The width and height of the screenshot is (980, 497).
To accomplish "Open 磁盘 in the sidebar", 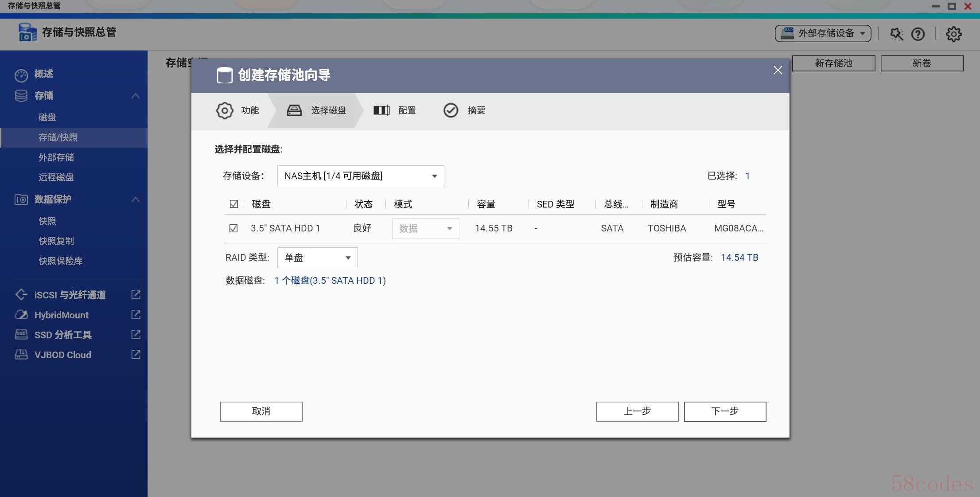I will click(47, 117).
